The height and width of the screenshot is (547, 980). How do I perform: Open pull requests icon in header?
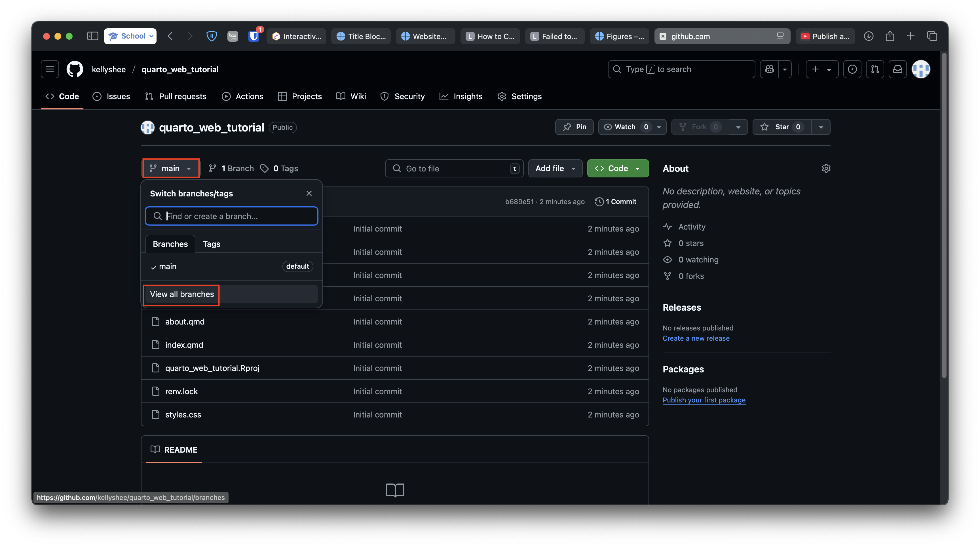click(875, 69)
